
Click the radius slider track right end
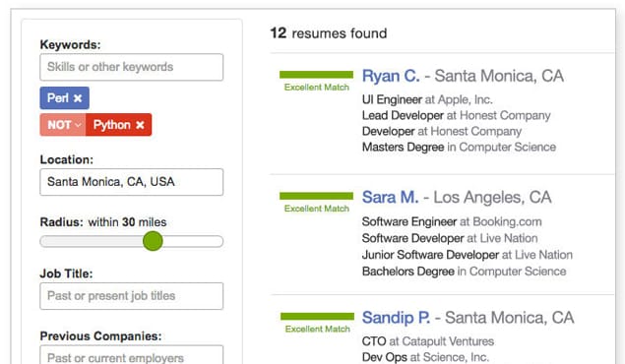(219, 241)
